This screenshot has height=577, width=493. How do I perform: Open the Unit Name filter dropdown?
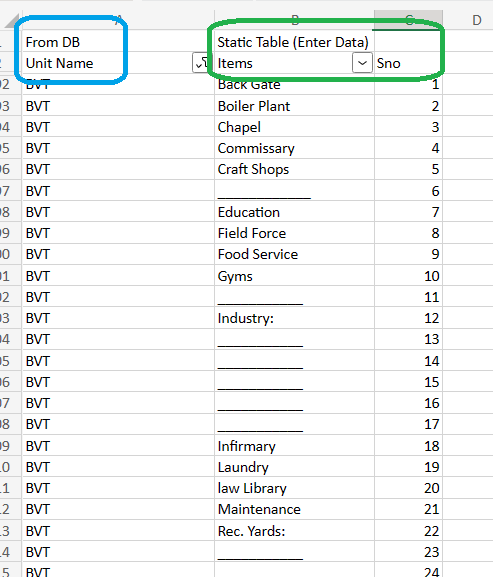[202, 63]
